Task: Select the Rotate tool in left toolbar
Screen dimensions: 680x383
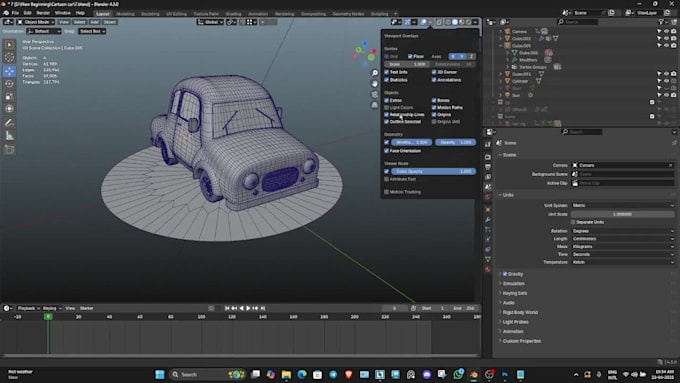Action: pyautogui.click(x=10, y=84)
